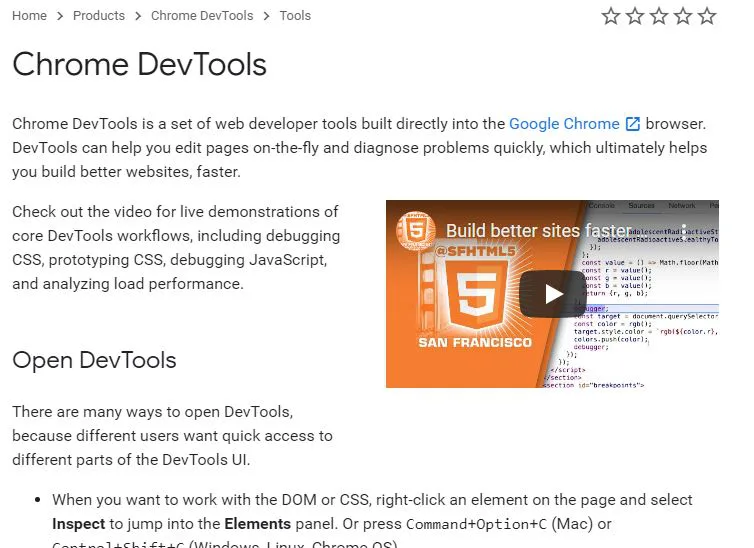Open the Products breadcrumb link
The width and height of the screenshot is (754, 548).
tap(99, 16)
